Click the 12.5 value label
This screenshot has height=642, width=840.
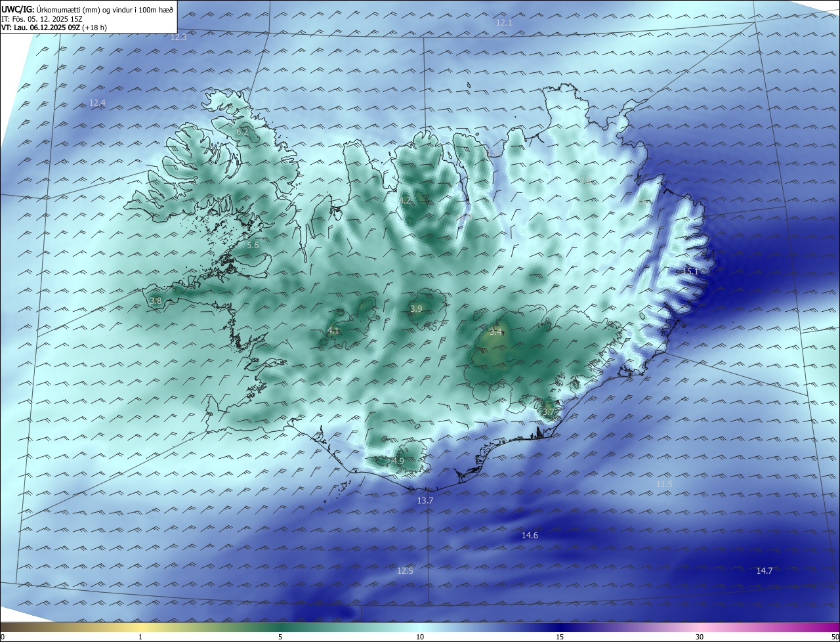(x=405, y=571)
